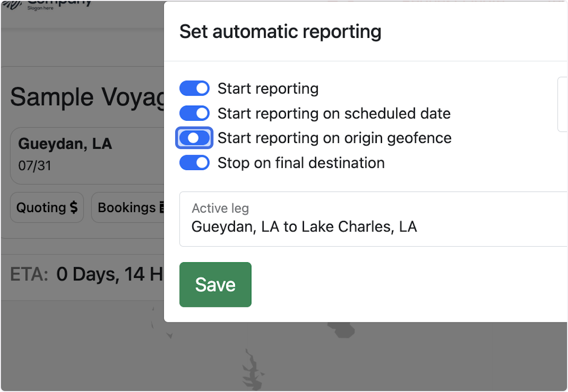Click Gueydan, LA to Lake Charles, LA leg text
This screenshot has width=568, height=392.
pos(304,226)
